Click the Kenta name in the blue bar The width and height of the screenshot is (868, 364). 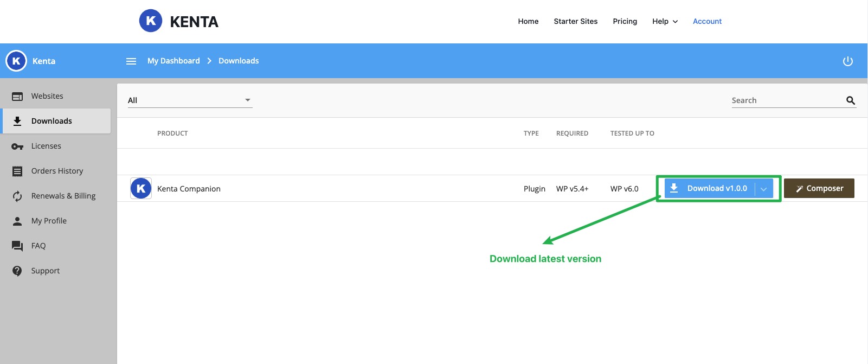(x=44, y=61)
